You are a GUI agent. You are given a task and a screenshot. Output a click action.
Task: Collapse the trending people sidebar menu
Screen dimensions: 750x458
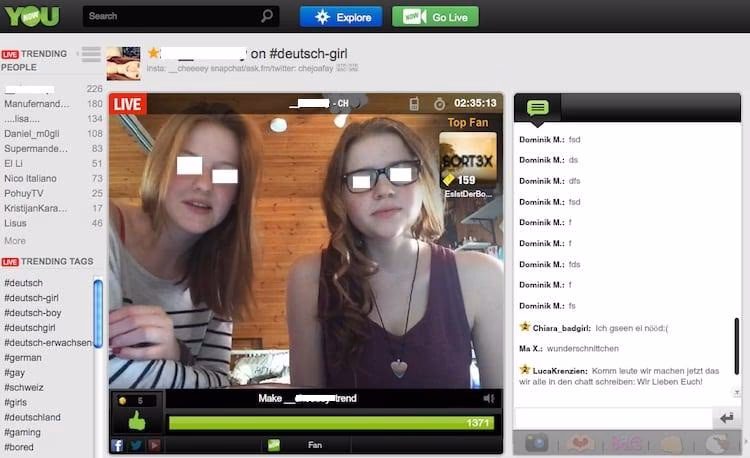click(x=91, y=55)
